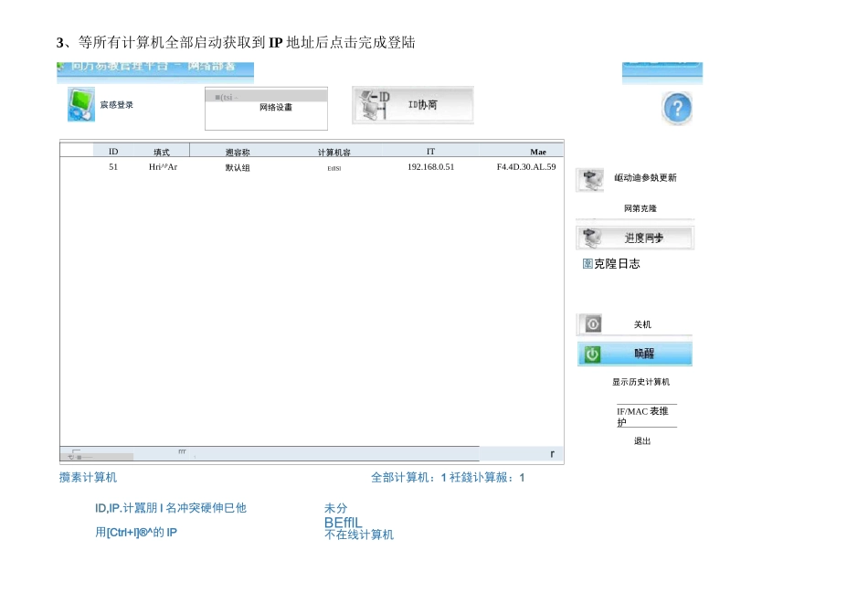Open IF/MAC 表维护 maintenance
Image resolution: width=868 pixels, height=614 pixels.
coord(647,417)
